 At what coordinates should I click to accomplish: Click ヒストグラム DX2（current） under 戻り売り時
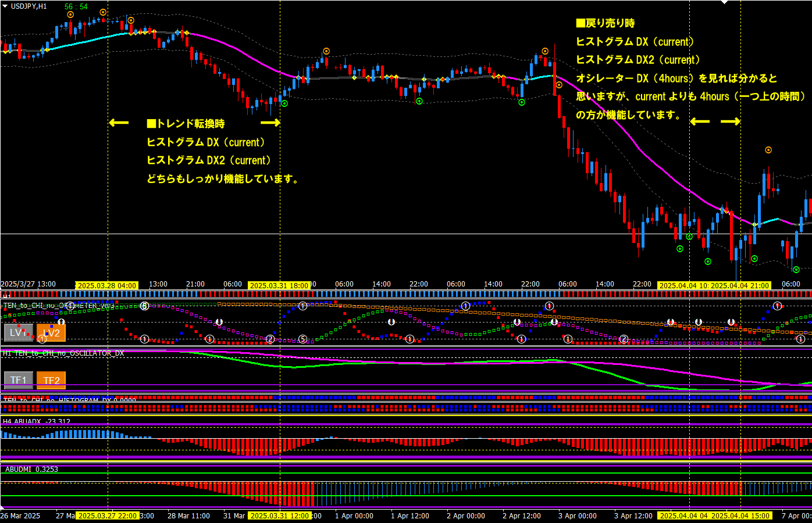(x=638, y=60)
